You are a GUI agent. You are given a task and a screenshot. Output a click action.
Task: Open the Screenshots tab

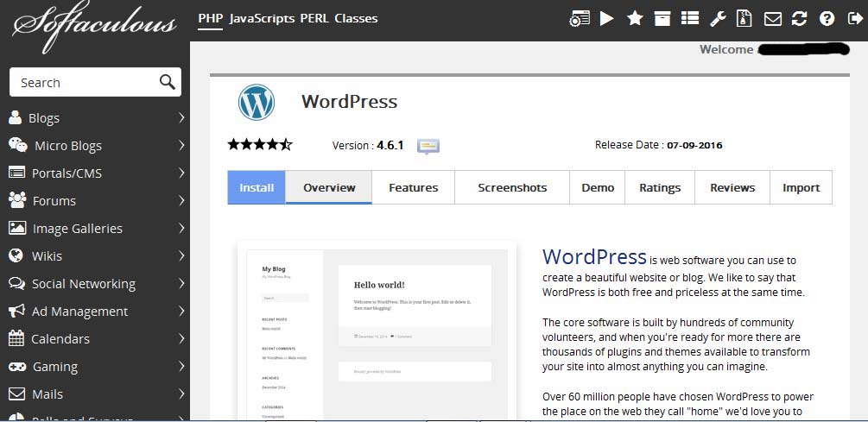tap(512, 187)
